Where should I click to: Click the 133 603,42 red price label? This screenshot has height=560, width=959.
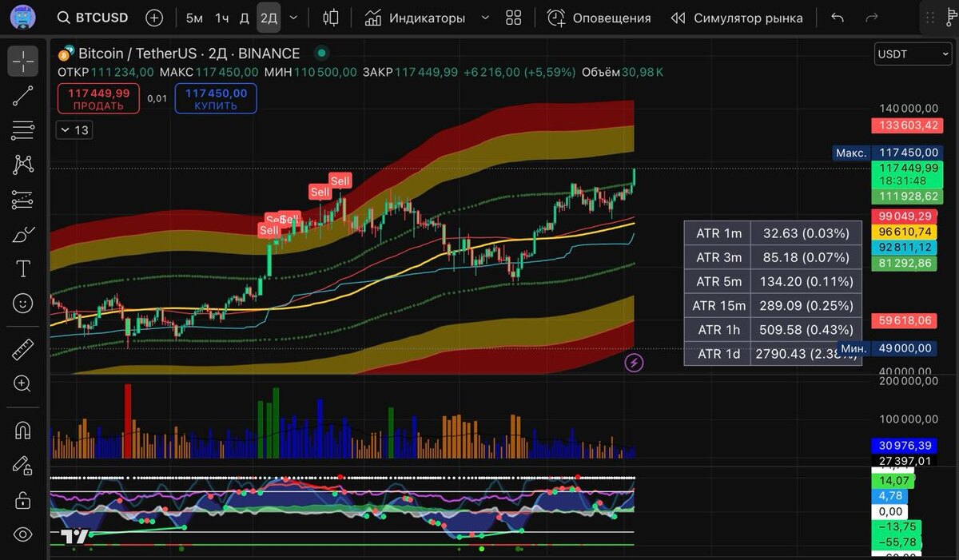(x=909, y=125)
